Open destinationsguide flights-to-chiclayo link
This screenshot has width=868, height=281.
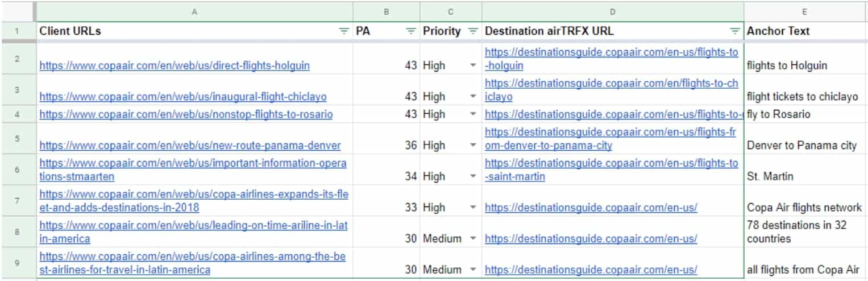pyautogui.click(x=612, y=90)
